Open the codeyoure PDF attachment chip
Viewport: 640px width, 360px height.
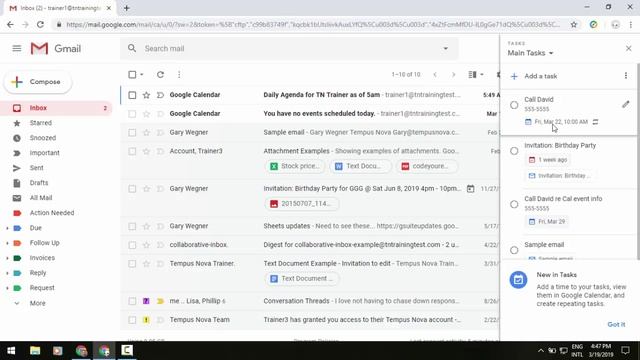coord(426,166)
